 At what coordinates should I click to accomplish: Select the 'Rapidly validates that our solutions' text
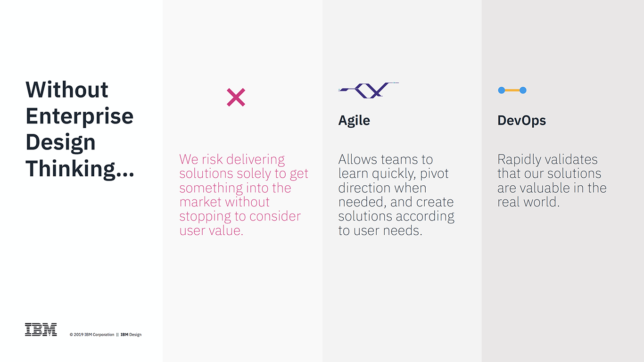(552, 181)
